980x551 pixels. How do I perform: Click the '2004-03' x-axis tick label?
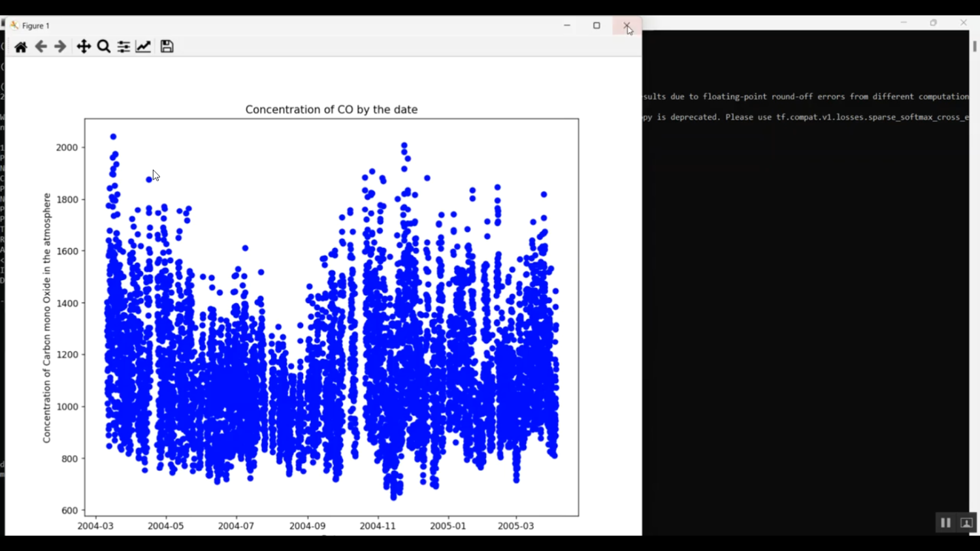click(x=95, y=526)
